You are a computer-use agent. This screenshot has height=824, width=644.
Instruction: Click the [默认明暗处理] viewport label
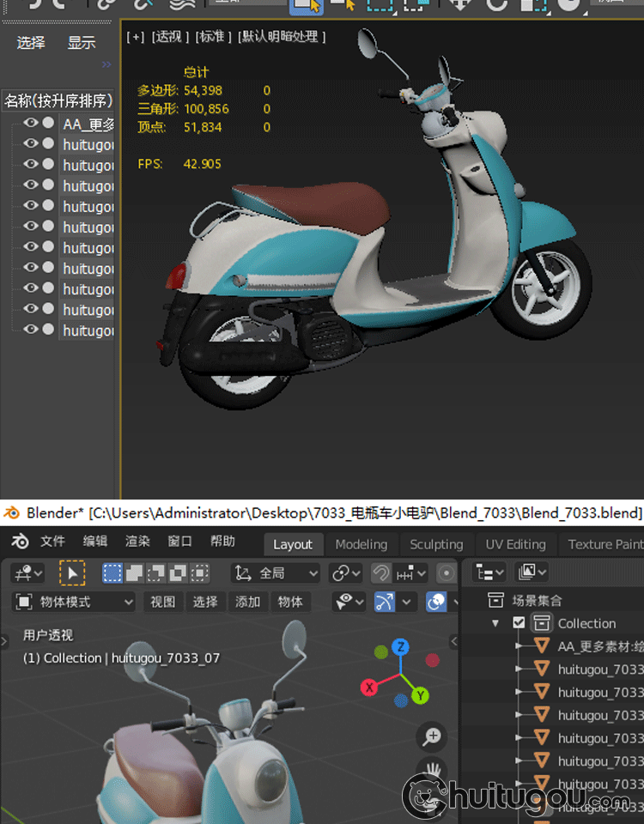point(282,37)
